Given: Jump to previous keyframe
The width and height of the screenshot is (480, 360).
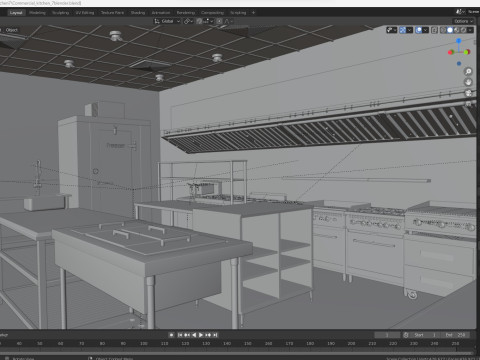Looking at the screenshot, I should coord(187,335).
